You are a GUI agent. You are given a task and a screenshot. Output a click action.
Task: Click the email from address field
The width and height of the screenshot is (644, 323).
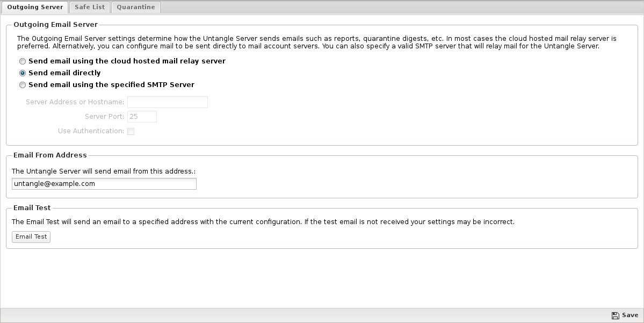click(x=104, y=184)
